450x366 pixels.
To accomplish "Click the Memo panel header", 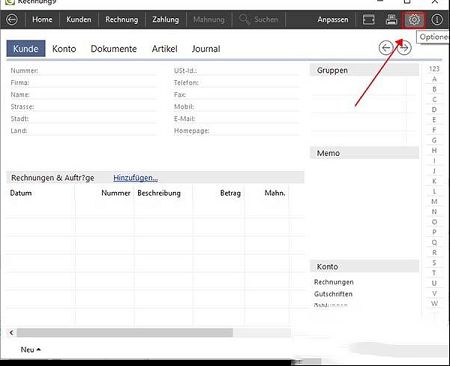I will (x=364, y=153).
